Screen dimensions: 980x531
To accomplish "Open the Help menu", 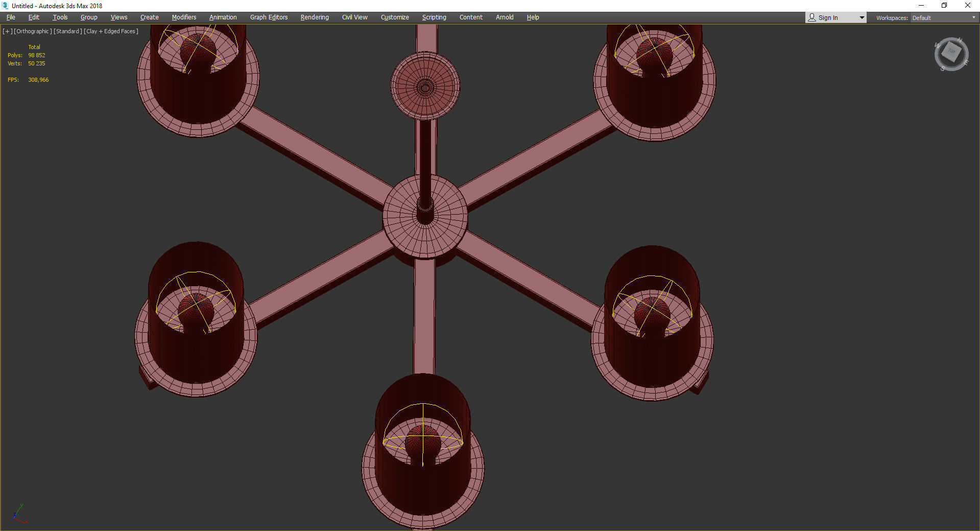I will coord(533,17).
